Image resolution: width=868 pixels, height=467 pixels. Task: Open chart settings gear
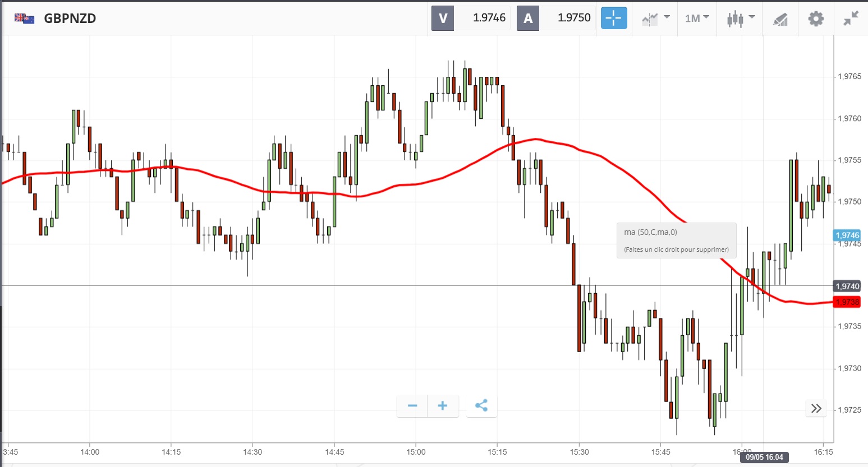pos(816,19)
